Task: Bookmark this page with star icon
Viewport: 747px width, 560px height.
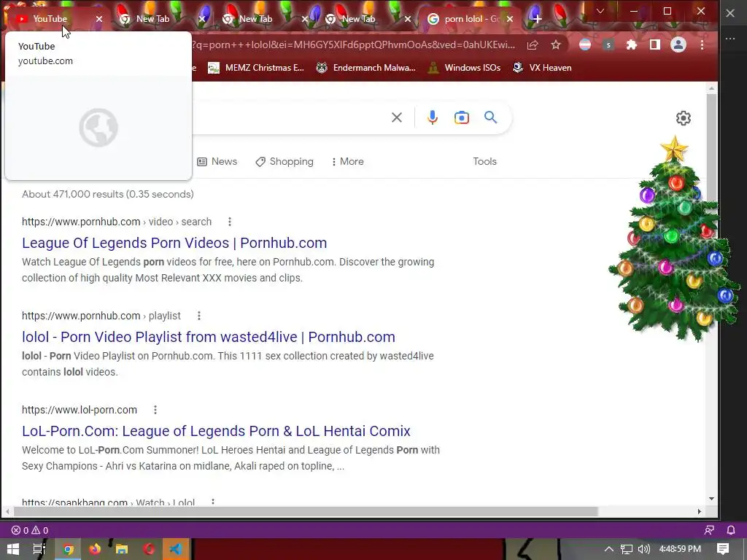Action: click(x=555, y=44)
